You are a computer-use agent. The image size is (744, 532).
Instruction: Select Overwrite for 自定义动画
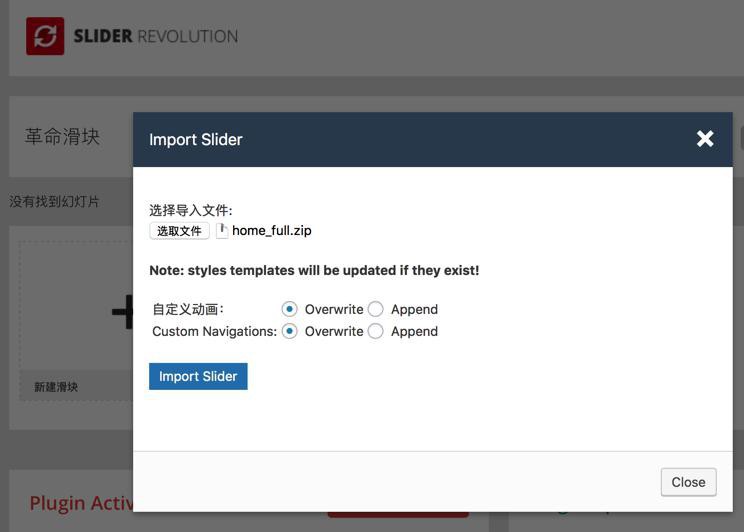click(289, 309)
